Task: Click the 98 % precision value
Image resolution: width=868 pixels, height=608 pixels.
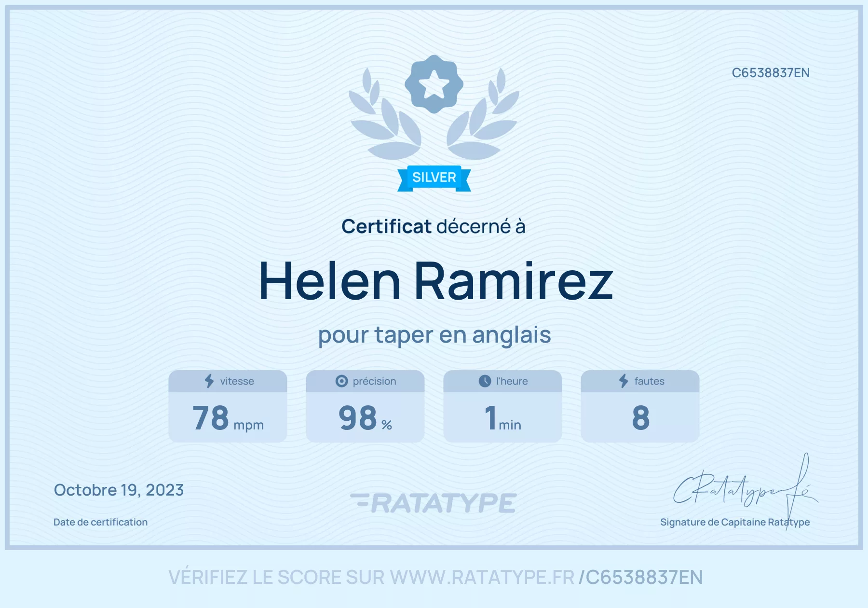Action: (365, 418)
